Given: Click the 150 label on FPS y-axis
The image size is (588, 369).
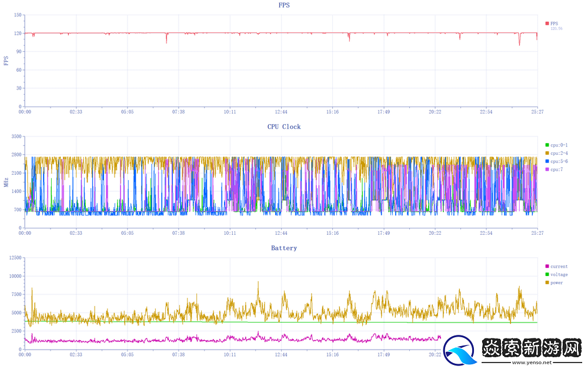Looking at the screenshot, I should tap(18, 15).
